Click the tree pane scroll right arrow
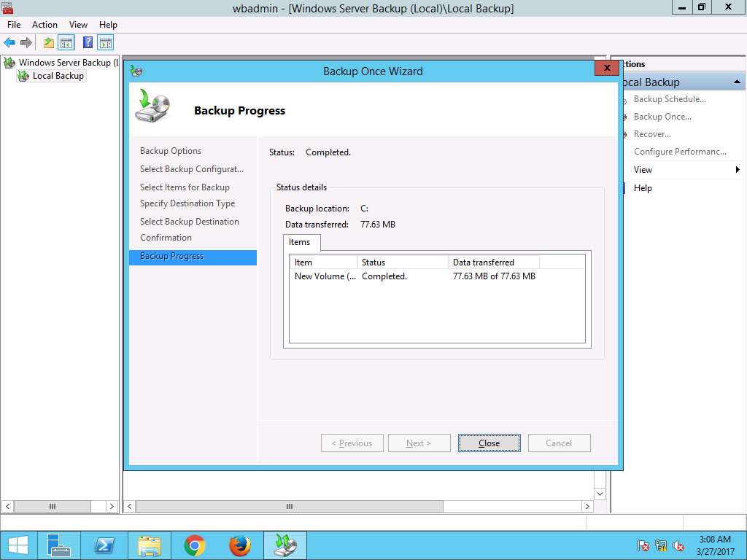 112,506
